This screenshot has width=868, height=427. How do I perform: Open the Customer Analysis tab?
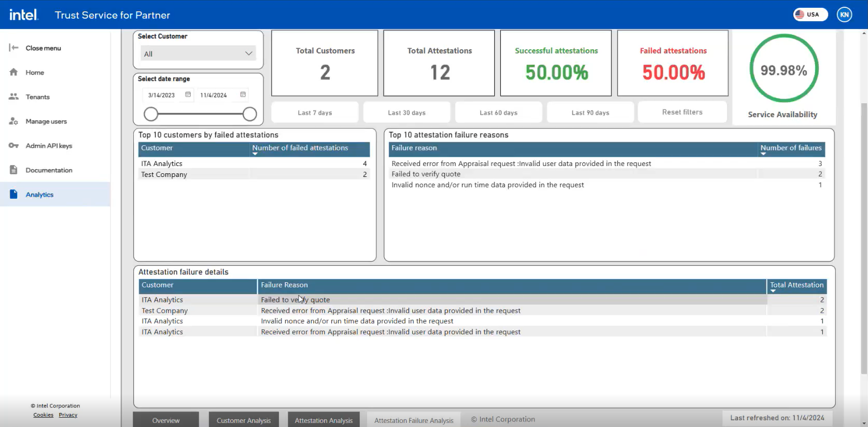click(x=244, y=420)
